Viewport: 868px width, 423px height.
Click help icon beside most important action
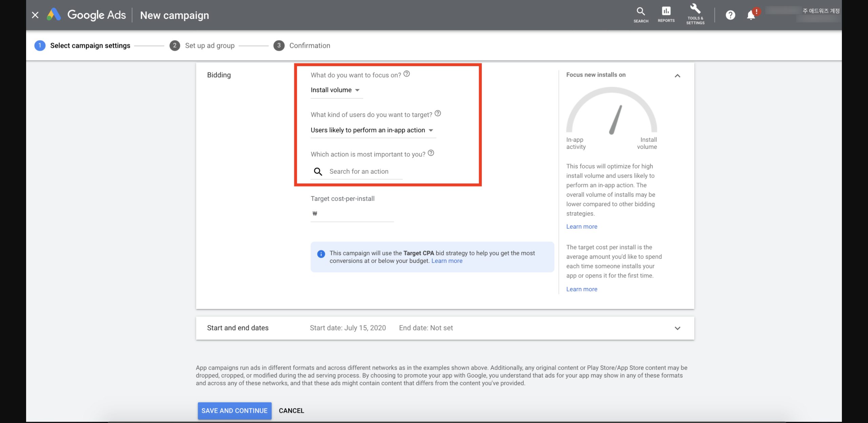pyautogui.click(x=431, y=153)
